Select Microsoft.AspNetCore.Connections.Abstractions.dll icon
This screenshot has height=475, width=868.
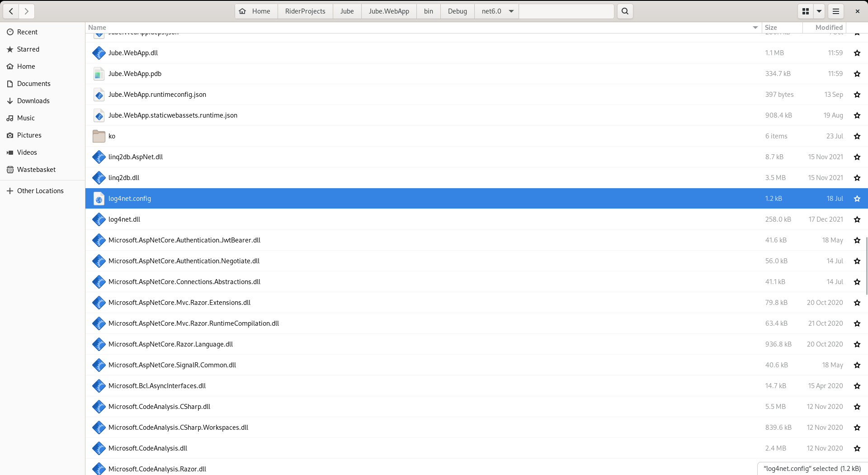(99, 282)
